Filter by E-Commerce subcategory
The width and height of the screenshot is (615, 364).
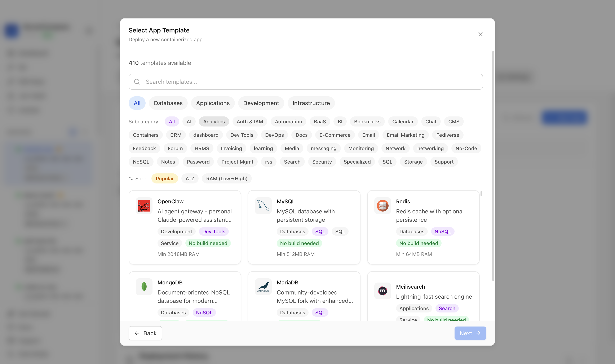point(335,135)
